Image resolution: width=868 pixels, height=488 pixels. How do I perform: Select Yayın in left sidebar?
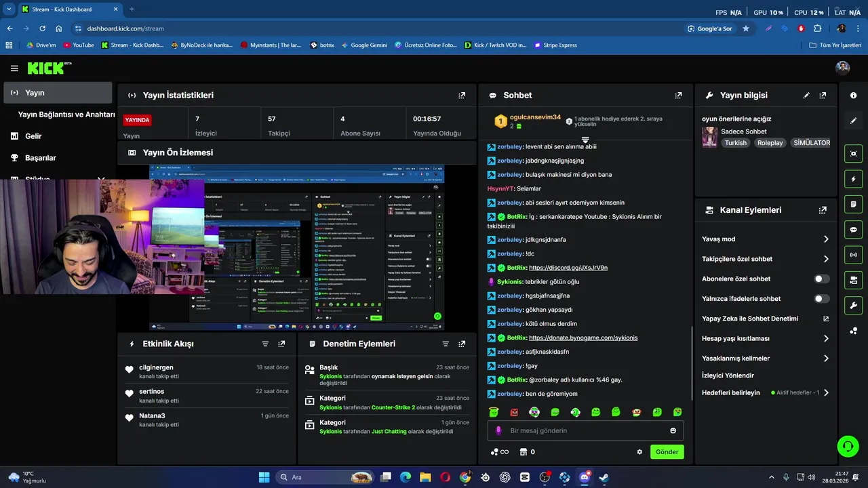tap(58, 93)
